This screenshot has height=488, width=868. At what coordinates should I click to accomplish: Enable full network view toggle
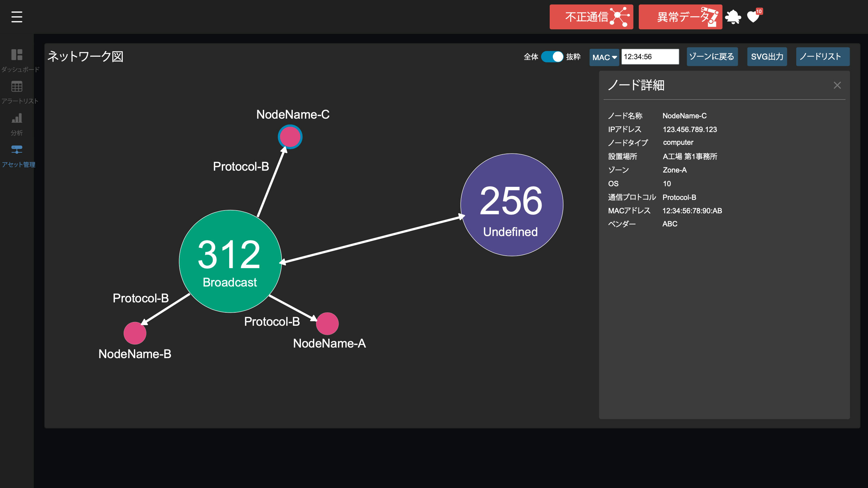(x=550, y=56)
